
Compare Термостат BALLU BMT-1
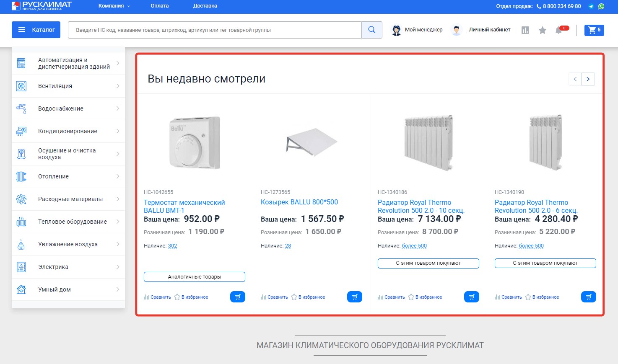tap(157, 297)
